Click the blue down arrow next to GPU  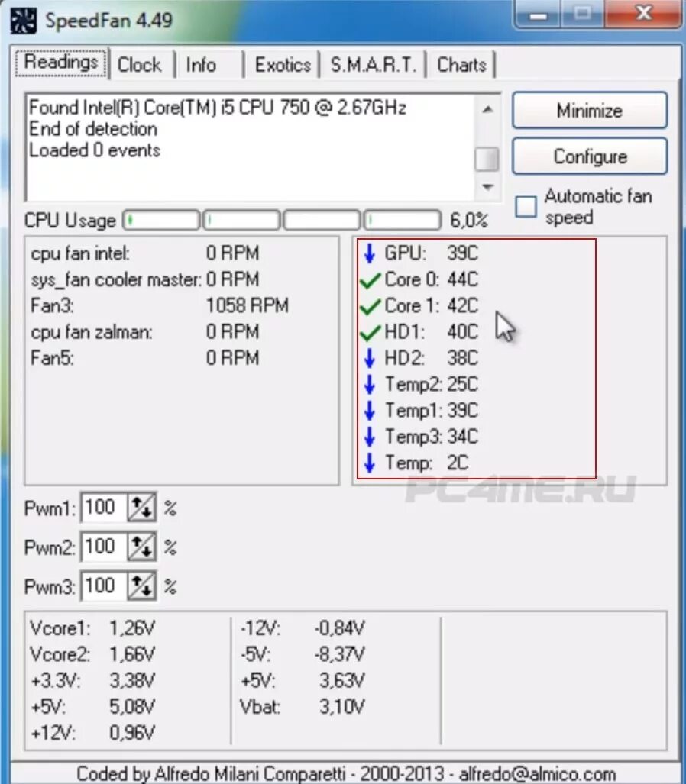tap(369, 253)
